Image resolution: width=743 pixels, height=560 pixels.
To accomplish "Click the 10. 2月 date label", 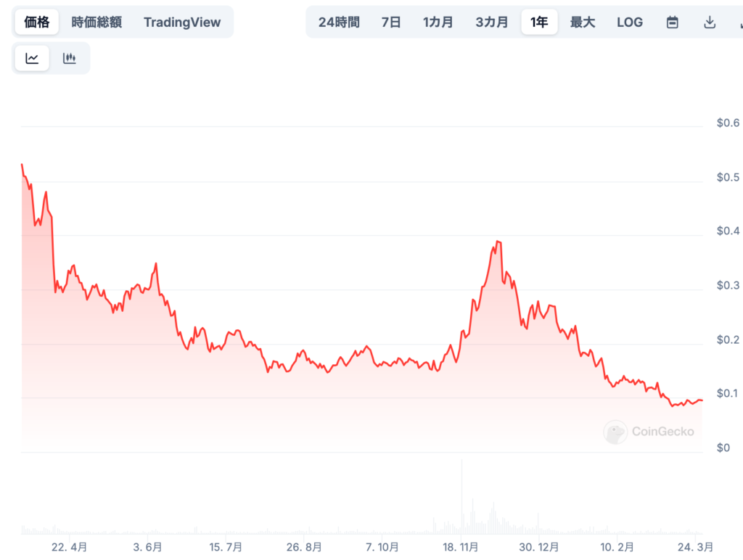I will click(617, 548).
